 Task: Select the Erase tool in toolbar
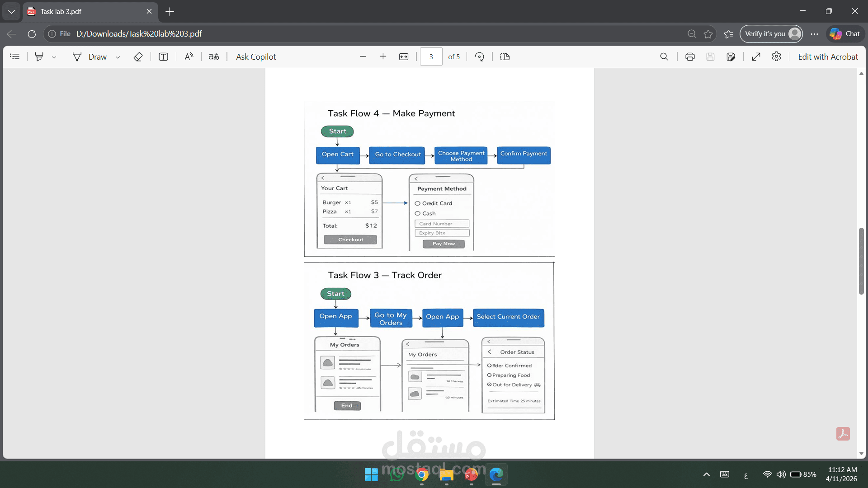pyautogui.click(x=138, y=56)
